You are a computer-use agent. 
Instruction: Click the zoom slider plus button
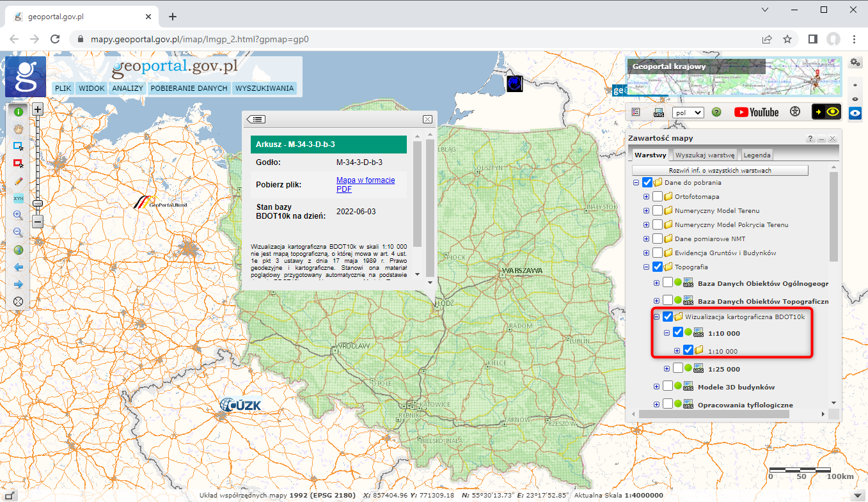click(x=38, y=109)
